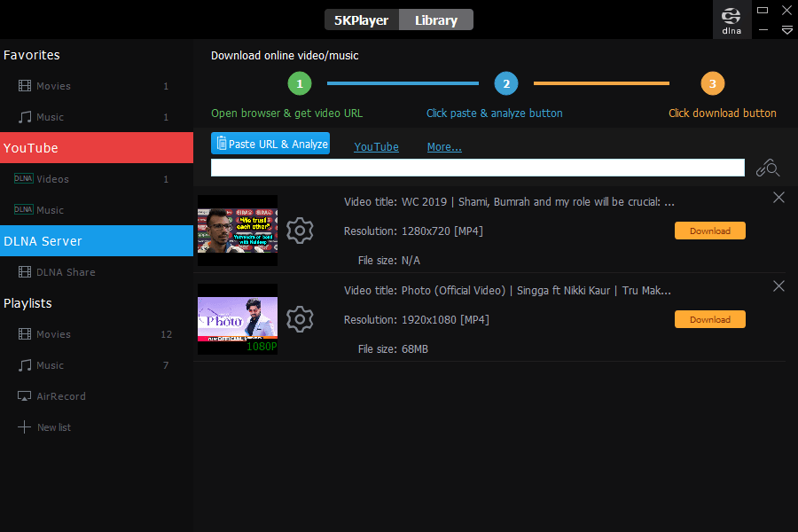The image size is (798, 532).
Task: Click the WC 2019 video thumbnail
Action: [238, 231]
